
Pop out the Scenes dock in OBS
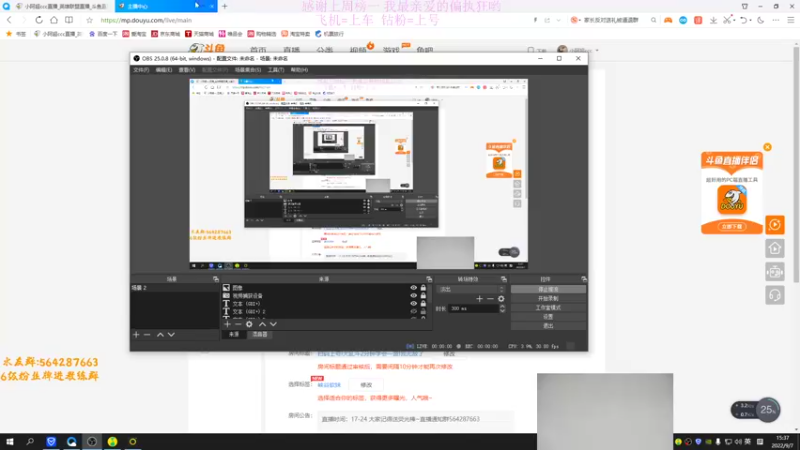coord(216,279)
